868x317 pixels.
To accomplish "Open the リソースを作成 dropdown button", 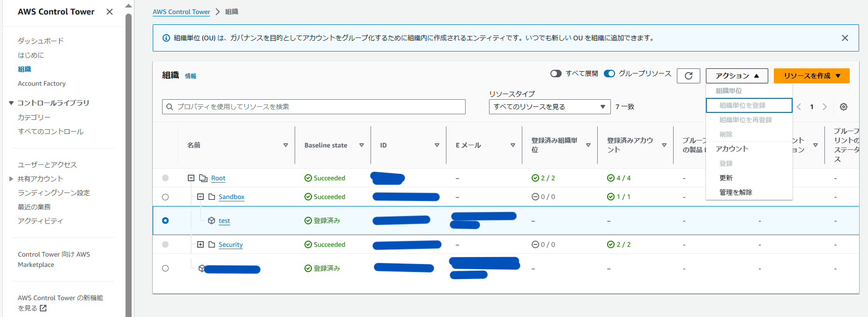I will click(x=812, y=76).
